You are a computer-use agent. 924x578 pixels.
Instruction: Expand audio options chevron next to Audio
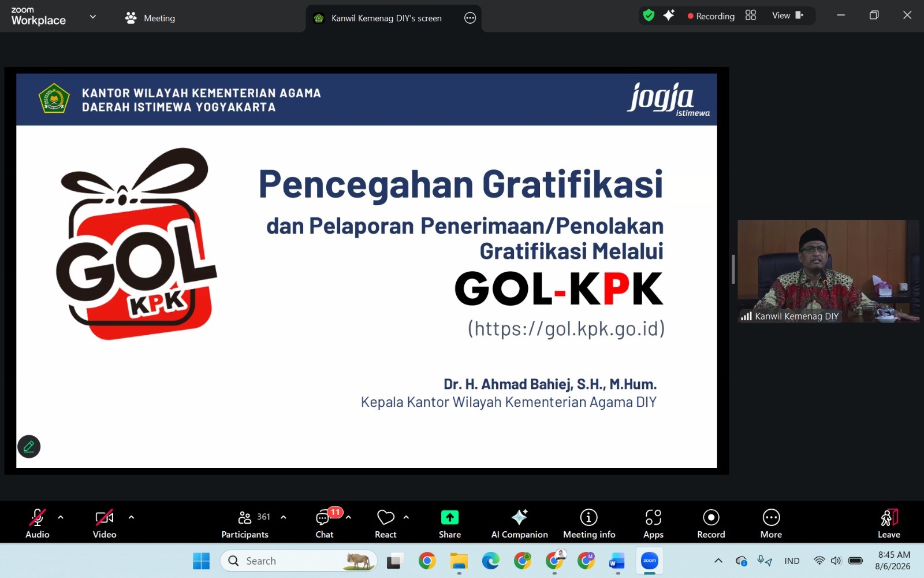coord(61,517)
